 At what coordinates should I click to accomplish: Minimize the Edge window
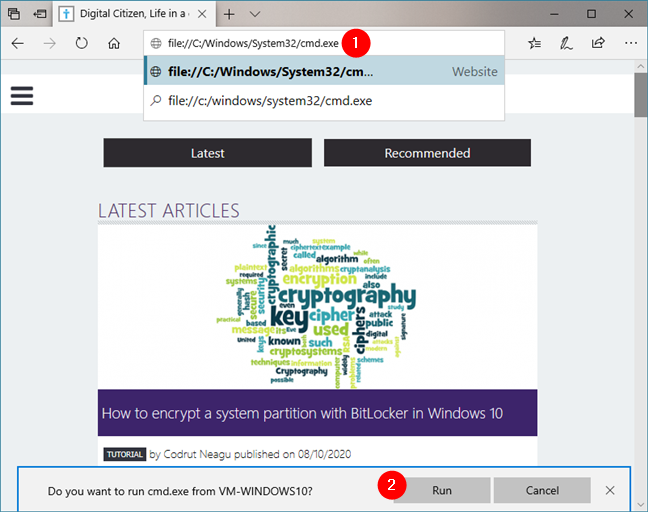(554, 14)
